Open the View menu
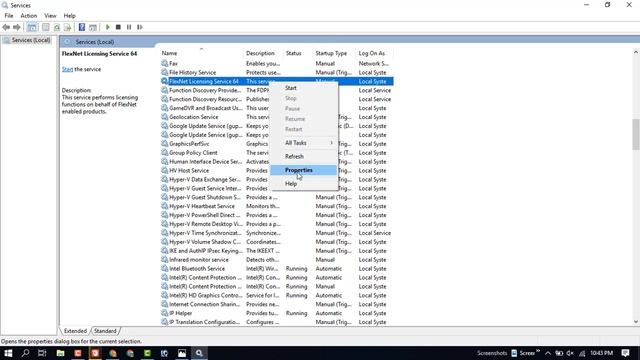Image resolution: width=640 pixels, height=360 pixels. [50, 16]
